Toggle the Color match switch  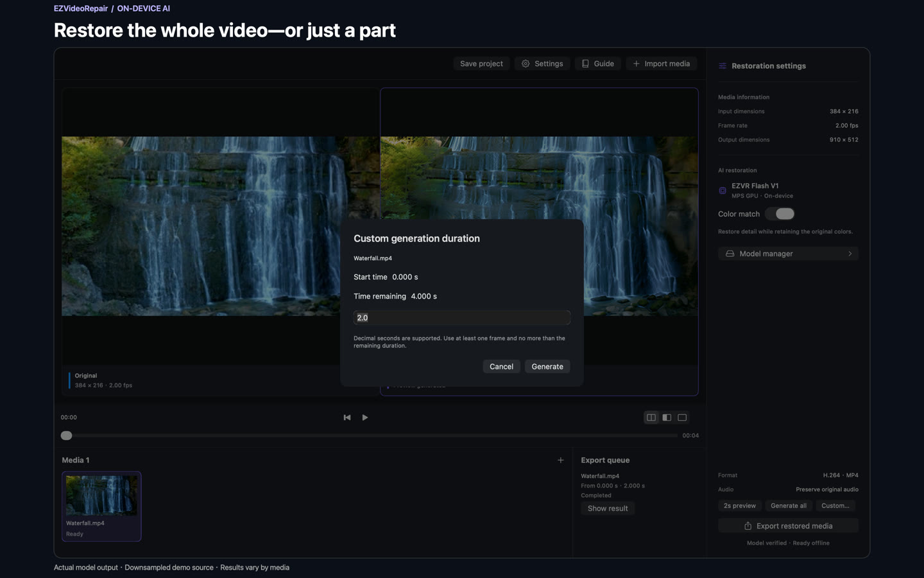[780, 214]
